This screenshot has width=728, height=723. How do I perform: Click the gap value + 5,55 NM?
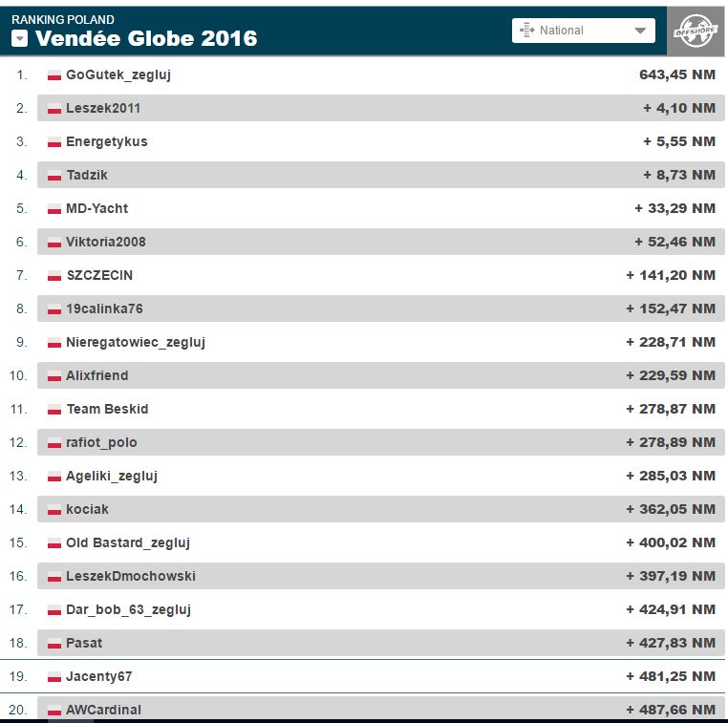click(679, 141)
